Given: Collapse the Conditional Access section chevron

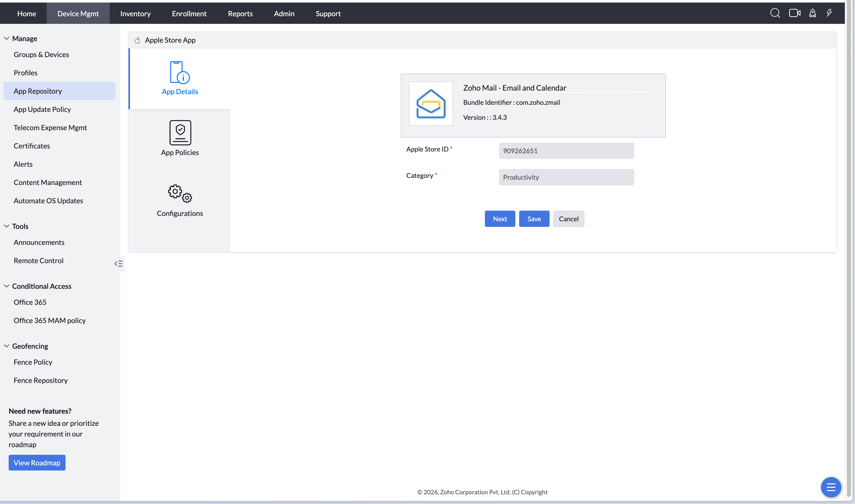Looking at the screenshot, I should [6, 286].
